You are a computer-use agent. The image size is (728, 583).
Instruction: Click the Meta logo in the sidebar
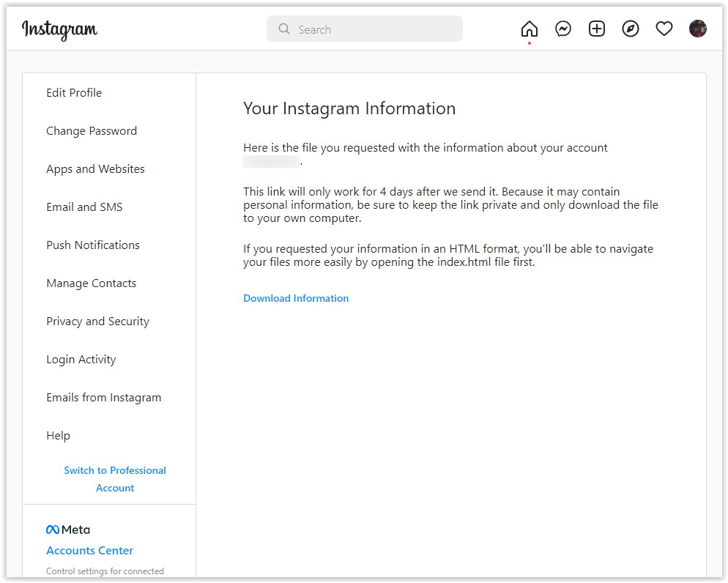[x=67, y=529]
